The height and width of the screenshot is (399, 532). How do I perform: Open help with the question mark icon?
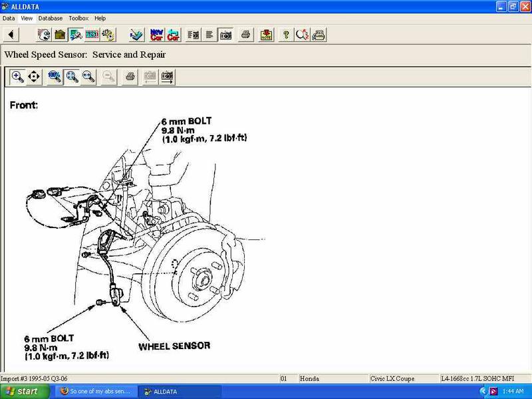click(x=285, y=35)
